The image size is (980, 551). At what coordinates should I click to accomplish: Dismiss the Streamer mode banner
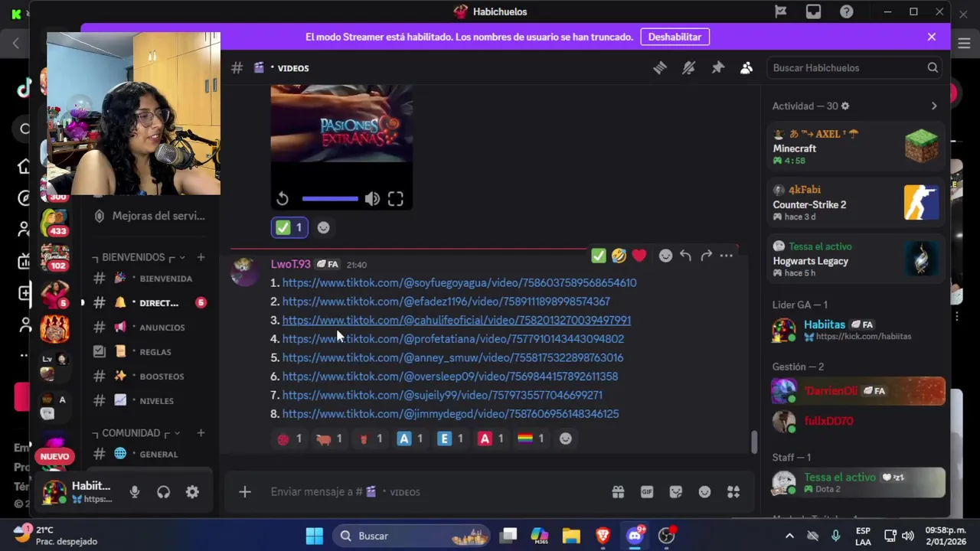[x=932, y=37]
